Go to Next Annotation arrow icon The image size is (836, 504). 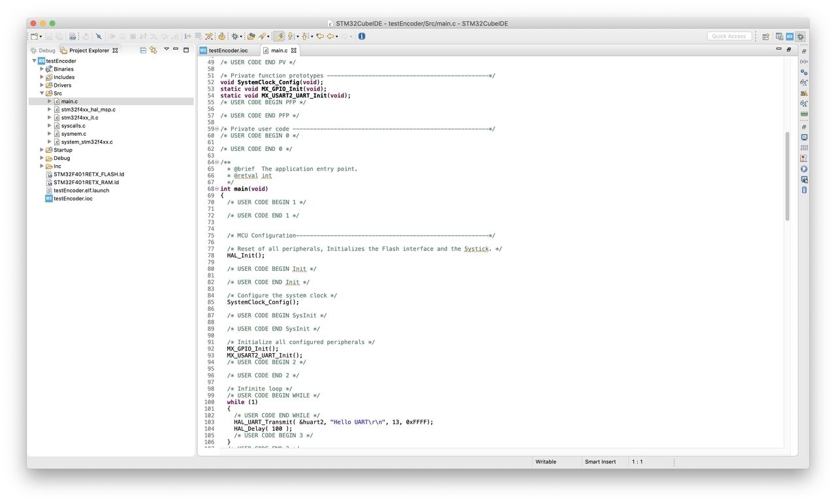tap(291, 37)
